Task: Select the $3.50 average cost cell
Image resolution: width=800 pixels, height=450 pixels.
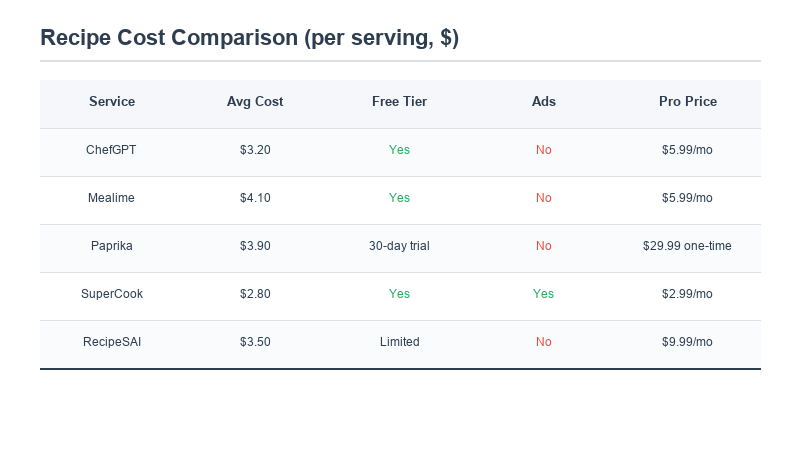Action: 255,342
